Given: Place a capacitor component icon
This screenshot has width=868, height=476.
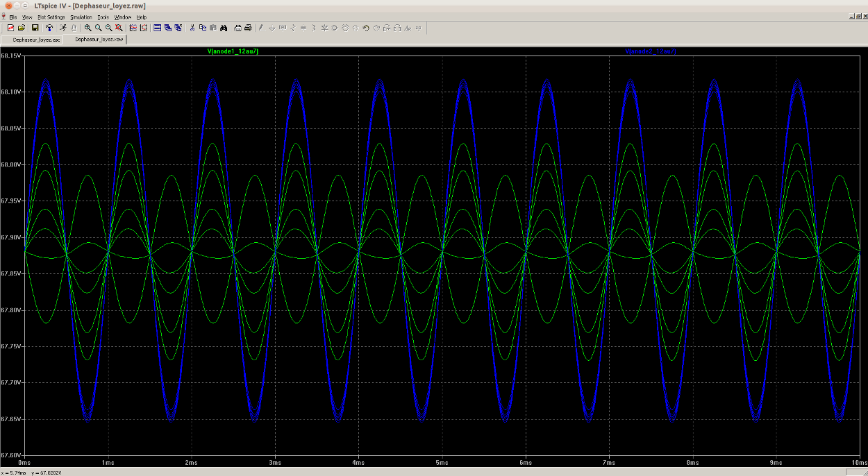Looking at the screenshot, I should (x=303, y=28).
